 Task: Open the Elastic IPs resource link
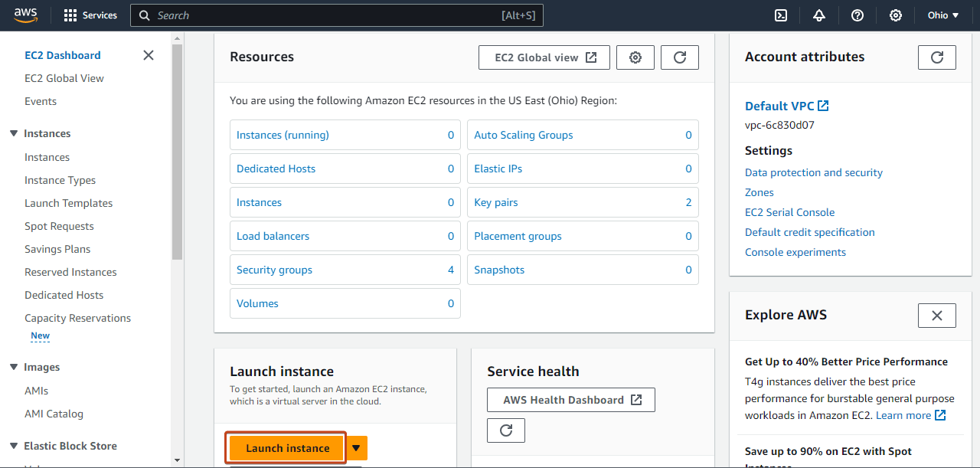[498, 169]
